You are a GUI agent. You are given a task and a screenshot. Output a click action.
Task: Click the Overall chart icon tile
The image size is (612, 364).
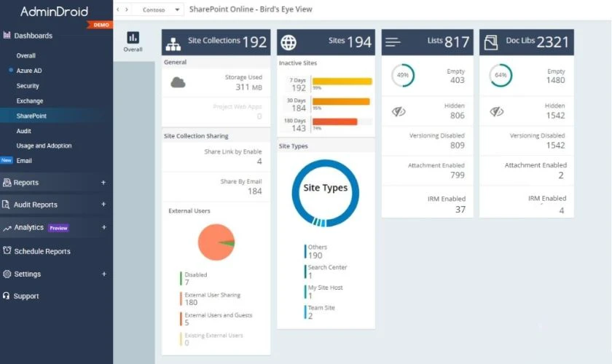[x=133, y=41]
